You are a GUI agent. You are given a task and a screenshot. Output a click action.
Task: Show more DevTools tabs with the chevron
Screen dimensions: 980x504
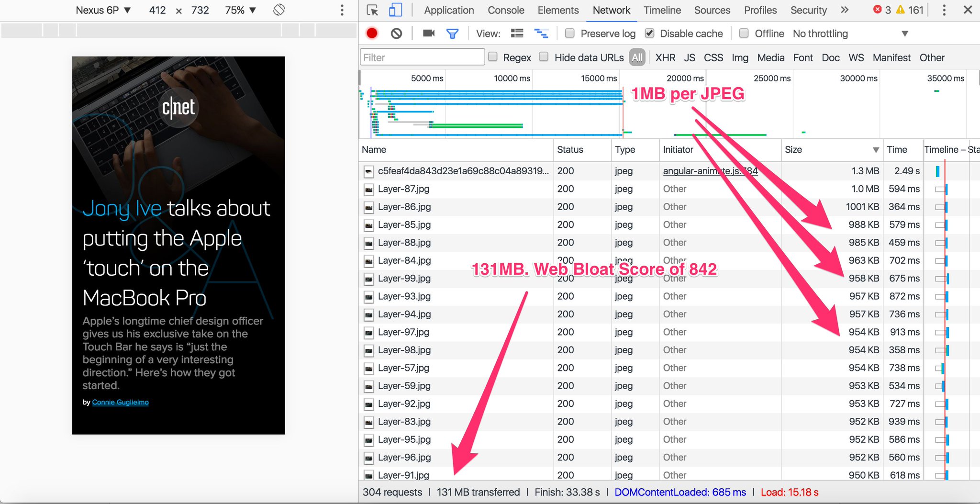(845, 10)
